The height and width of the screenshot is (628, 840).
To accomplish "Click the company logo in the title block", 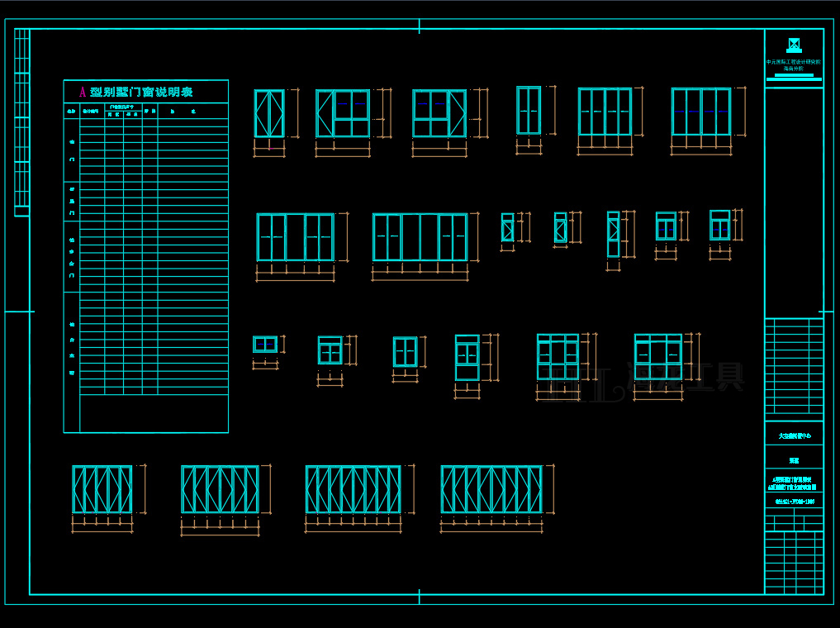I will click(794, 45).
